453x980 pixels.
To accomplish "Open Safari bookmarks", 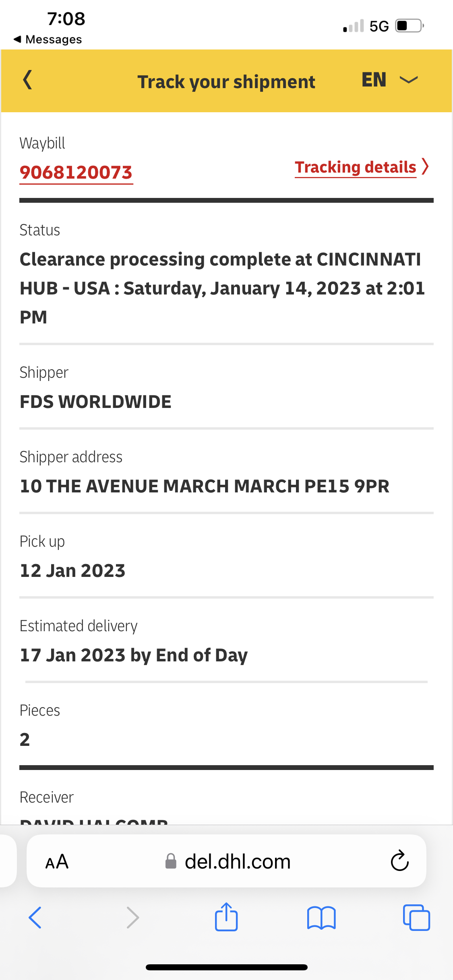I will (x=321, y=918).
